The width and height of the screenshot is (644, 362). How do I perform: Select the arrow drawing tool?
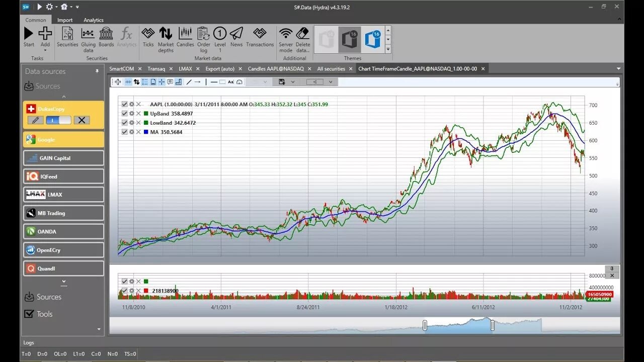pyautogui.click(x=197, y=82)
